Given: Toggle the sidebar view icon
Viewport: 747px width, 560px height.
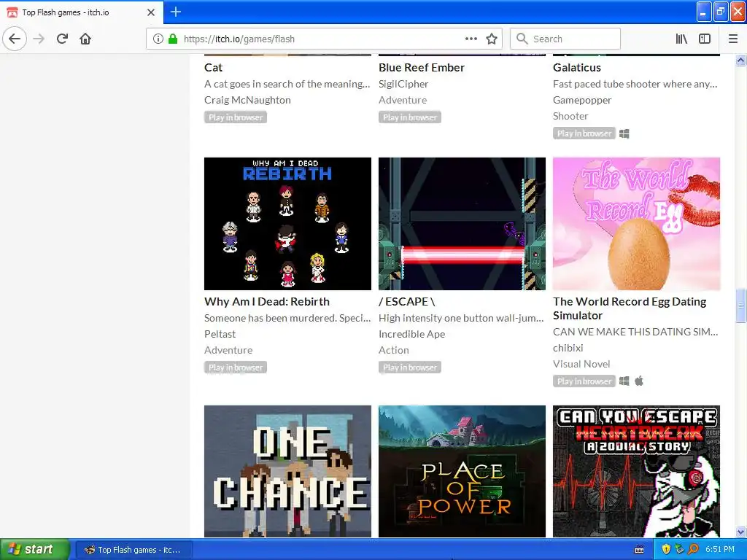Looking at the screenshot, I should click(x=705, y=39).
